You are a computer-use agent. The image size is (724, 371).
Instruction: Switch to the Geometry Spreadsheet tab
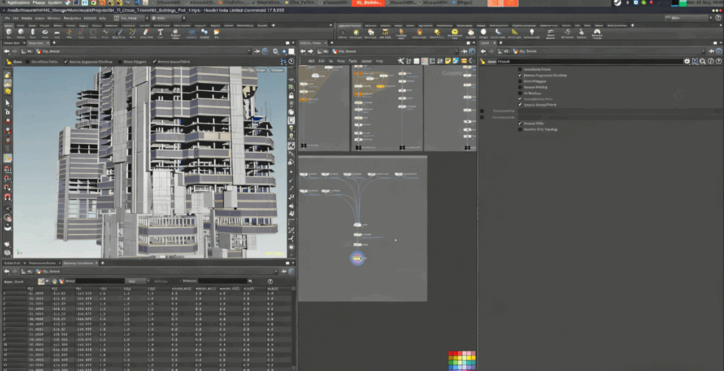click(78, 263)
